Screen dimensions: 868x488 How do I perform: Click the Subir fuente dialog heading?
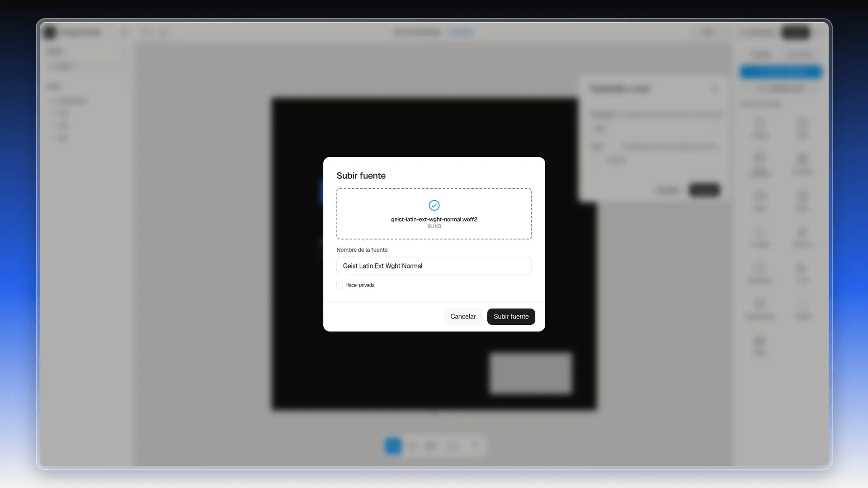(361, 176)
